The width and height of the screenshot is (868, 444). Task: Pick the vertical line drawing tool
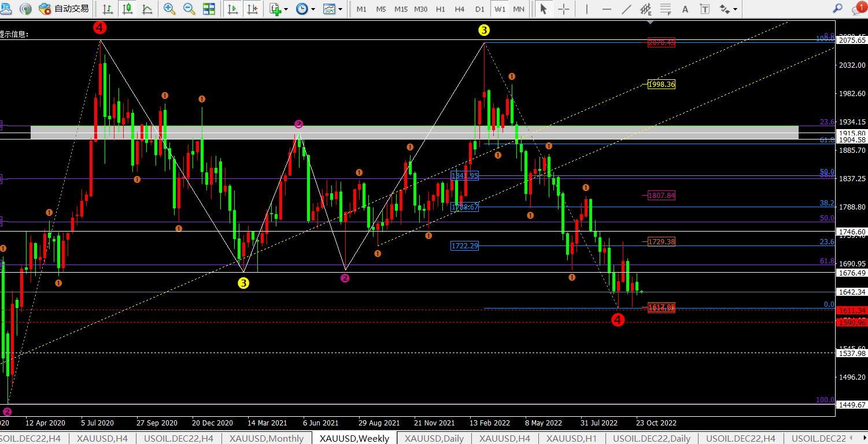(587, 9)
